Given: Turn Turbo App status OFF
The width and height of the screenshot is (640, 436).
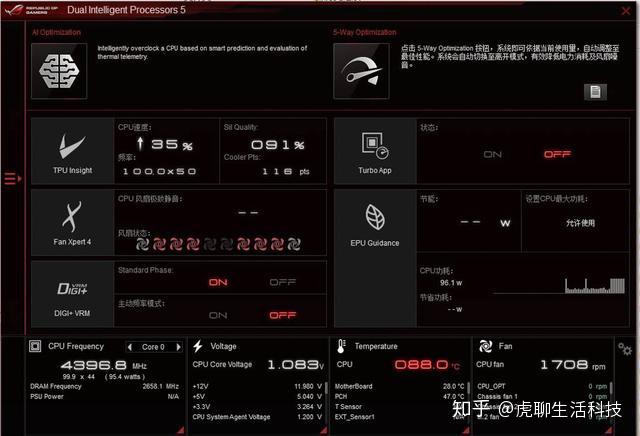Looking at the screenshot, I should click(557, 154).
